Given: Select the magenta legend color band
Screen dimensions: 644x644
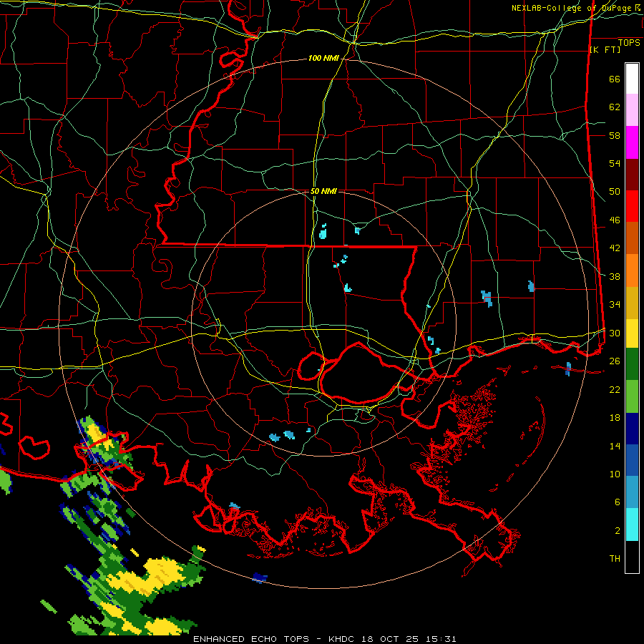Looking at the screenshot, I should (632, 142).
